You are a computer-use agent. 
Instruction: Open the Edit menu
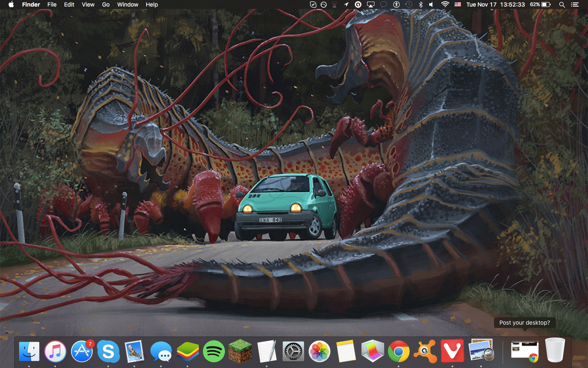69,4
